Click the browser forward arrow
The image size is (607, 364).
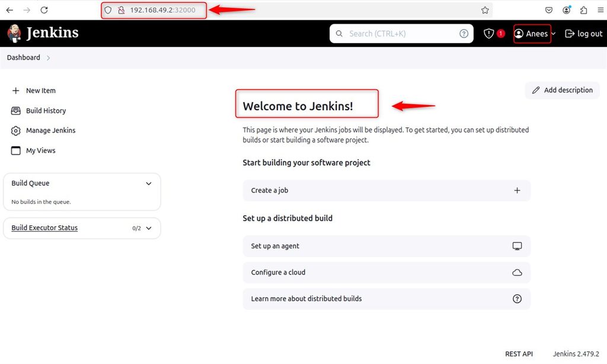point(27,10)
